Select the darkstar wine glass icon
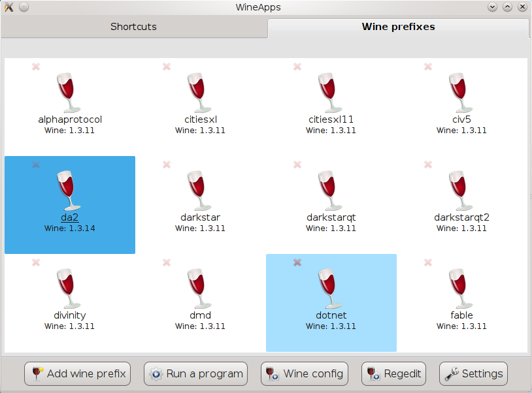Screen dimensions: 532x393 pyautogui.click(x=200, y=190)
